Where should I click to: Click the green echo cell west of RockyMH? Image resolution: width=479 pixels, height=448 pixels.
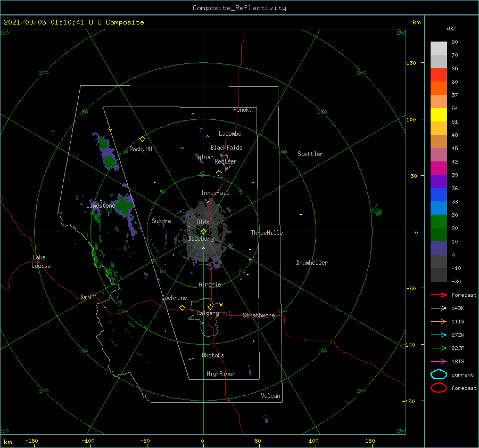click(x=106, y=152)
